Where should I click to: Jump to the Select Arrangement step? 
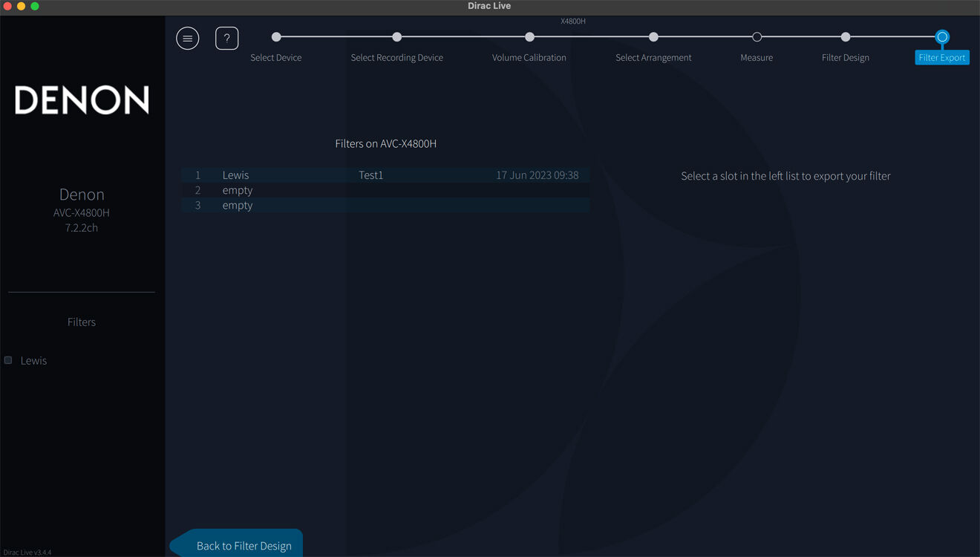tap(653, 36)
